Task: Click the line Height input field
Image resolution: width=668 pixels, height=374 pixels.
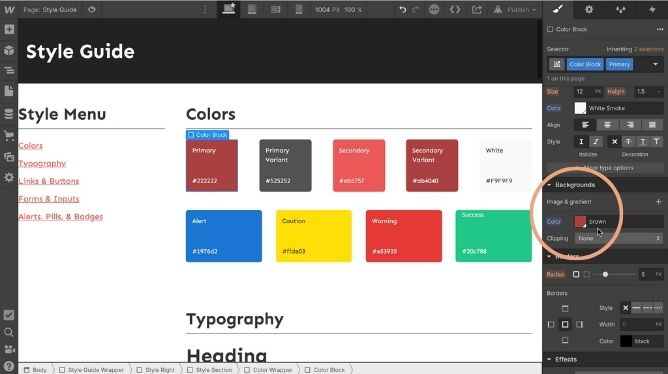Action: coord(648,92)
